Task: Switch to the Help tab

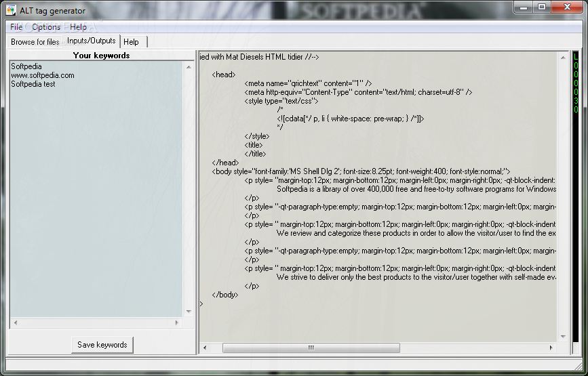Action: coord(134,42)
